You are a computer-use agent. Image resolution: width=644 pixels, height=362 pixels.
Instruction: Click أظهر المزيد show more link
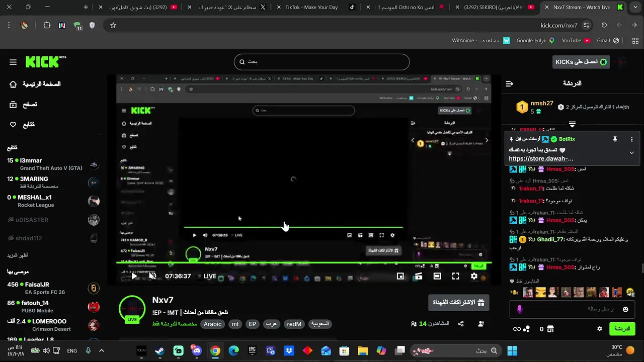[18, 255]
